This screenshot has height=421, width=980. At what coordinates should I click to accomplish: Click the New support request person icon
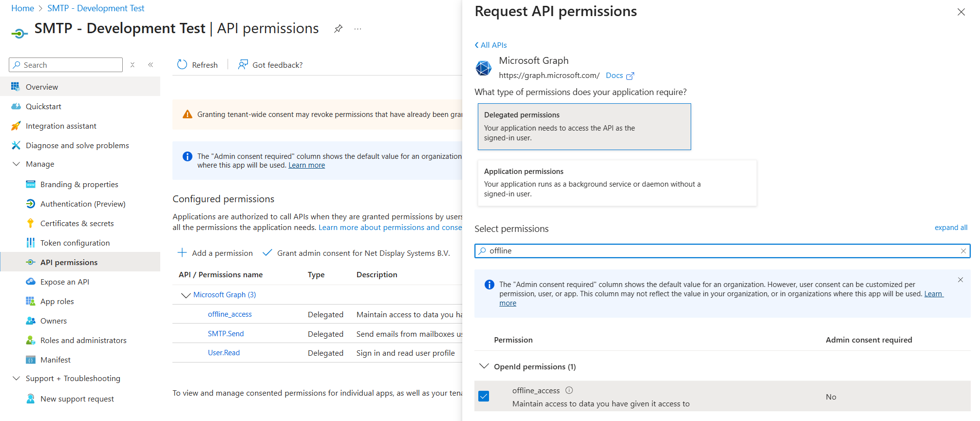[31, 399]
